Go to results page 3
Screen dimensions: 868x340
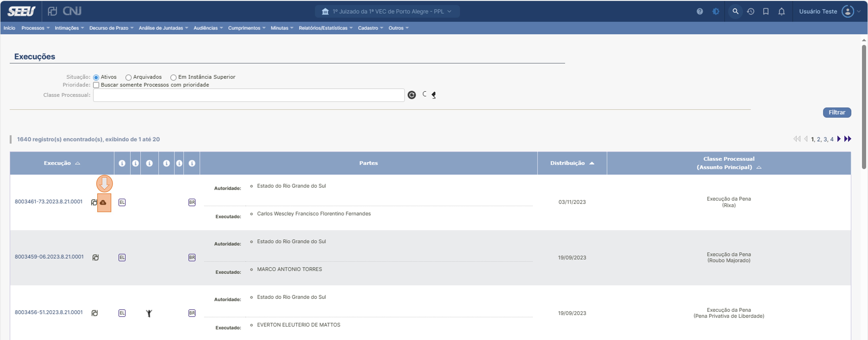coord(825,139)
